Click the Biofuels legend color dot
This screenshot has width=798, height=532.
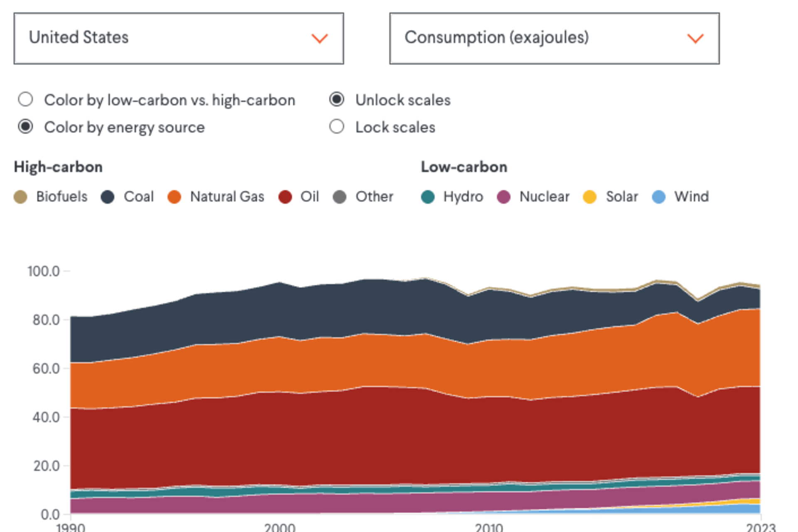[20, 197]
